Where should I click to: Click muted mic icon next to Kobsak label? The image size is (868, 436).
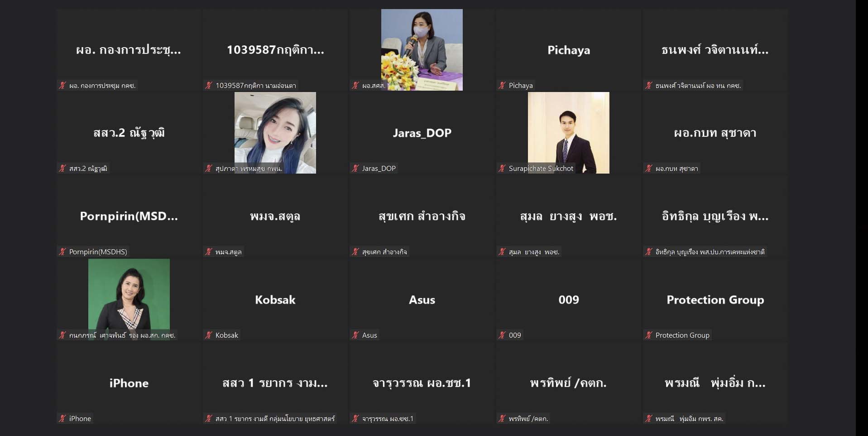pyautogui.click(x=208, y=335)
